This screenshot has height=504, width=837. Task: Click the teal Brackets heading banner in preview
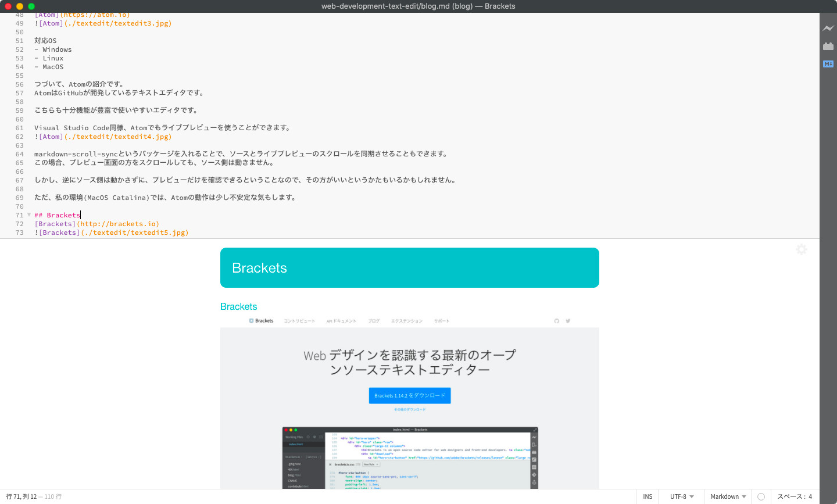click(x=409, y=267)
